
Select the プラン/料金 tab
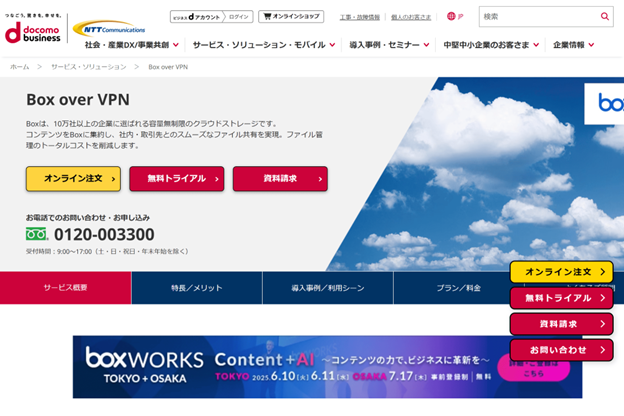tap(458, 287)
